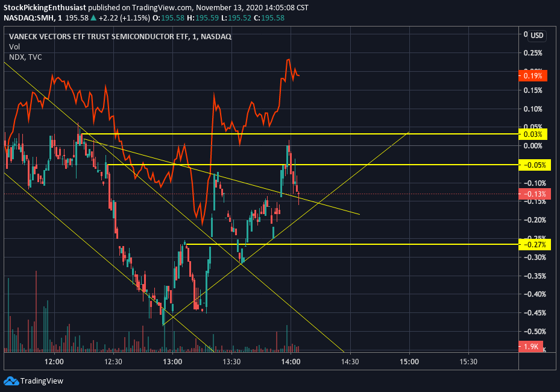Click the −0.45% scale value
This screenshot has height=392, width=560.
[535, 312]
